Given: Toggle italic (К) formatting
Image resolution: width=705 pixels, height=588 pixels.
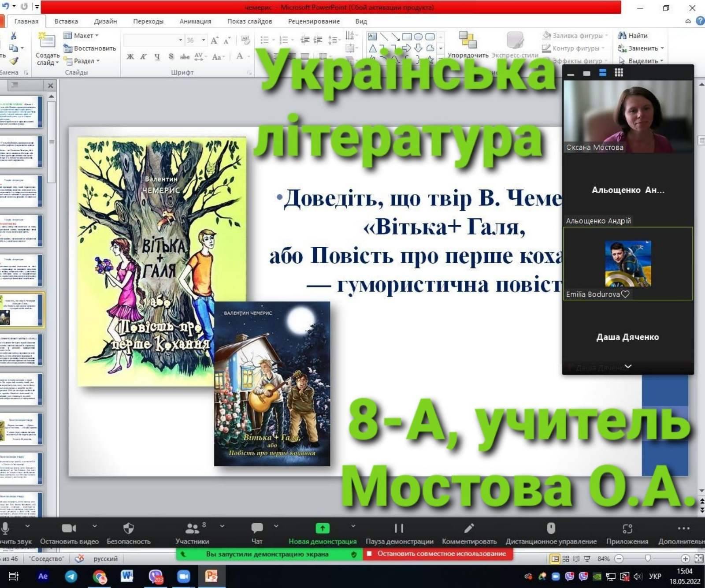Looking at the screenshot, I should coord(144,56).
